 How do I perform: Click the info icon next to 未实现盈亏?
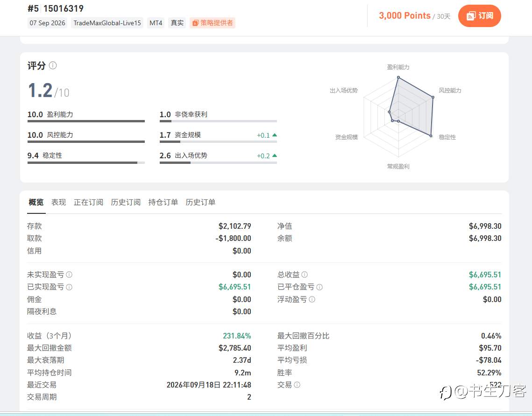pos(69,275)
